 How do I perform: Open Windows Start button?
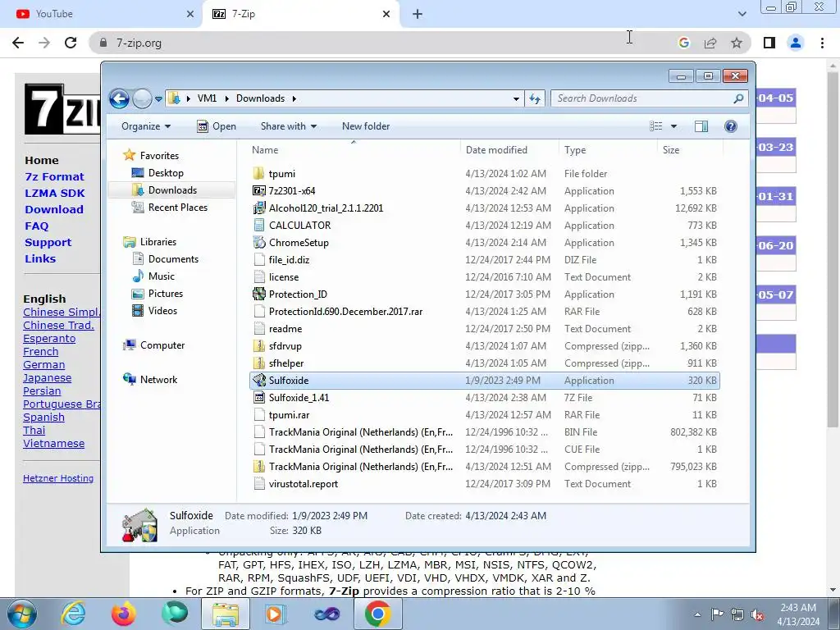21,614
